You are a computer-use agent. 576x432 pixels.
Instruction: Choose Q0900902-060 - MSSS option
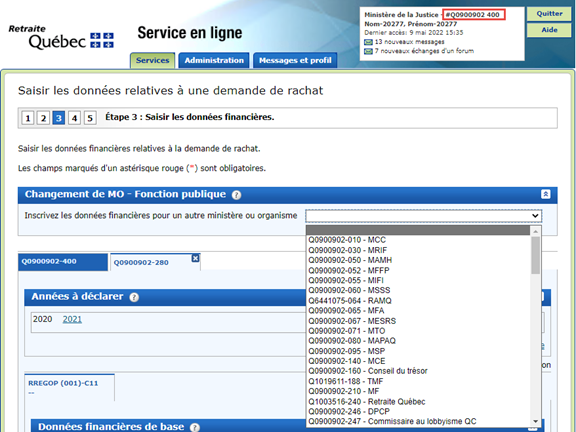point(418,290)
